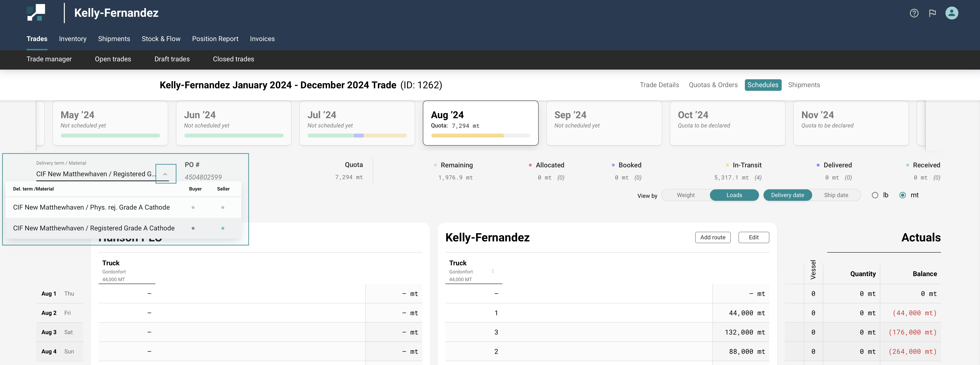The image size is (980, 365).
Task: Click the help question mark icon
Action: tap(914, 13)
